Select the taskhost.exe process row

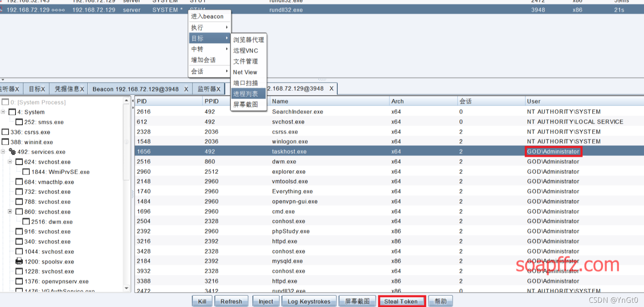point(389,152)
